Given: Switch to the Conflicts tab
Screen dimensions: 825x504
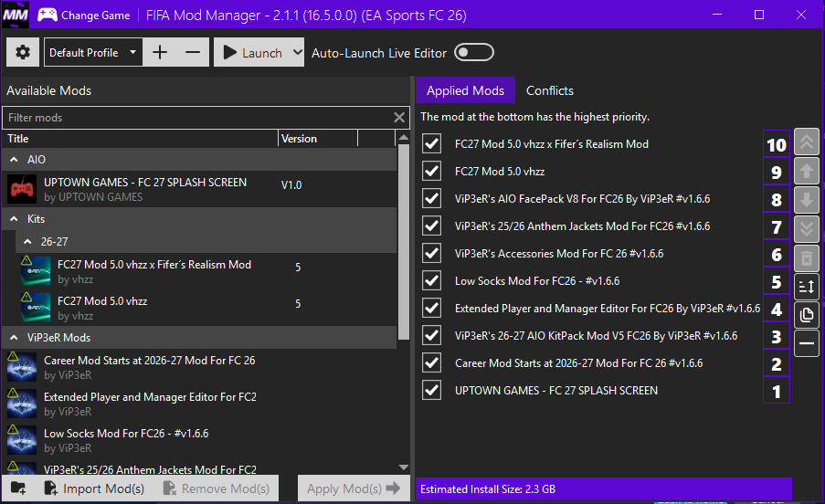Looking at the screenshot, I should [x=550, y=90].
